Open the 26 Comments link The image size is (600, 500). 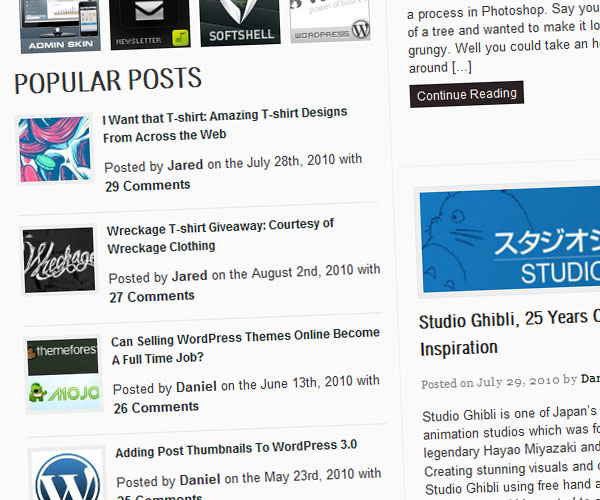[x=156, y=407]
